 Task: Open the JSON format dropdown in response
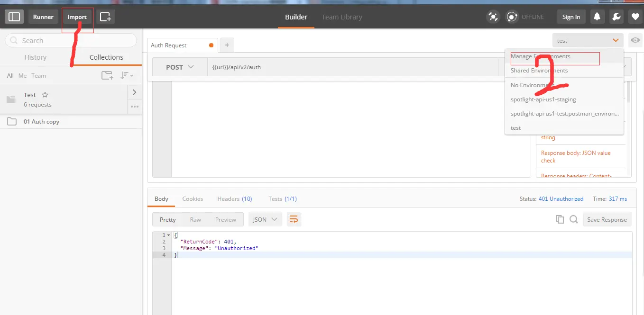pos(265,219)
